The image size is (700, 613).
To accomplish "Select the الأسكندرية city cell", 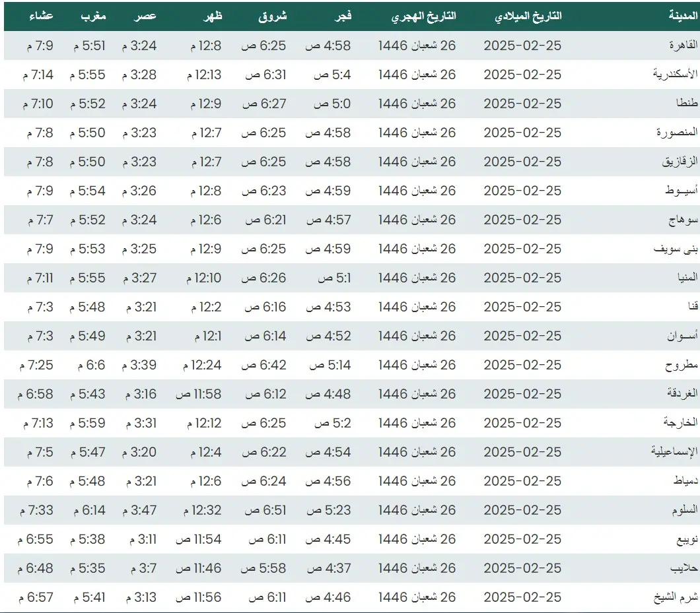I will pos(675,74).
